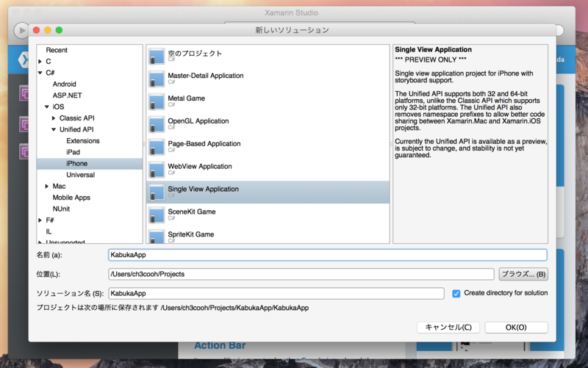Screen dimensions: 588x368
Task: Select Recent in the category tree
Action: pyautogui.click(x=57, y=50)
